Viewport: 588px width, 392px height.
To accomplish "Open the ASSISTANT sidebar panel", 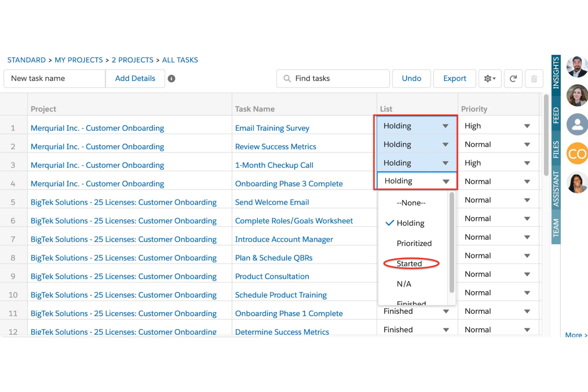I will (556, 187).
